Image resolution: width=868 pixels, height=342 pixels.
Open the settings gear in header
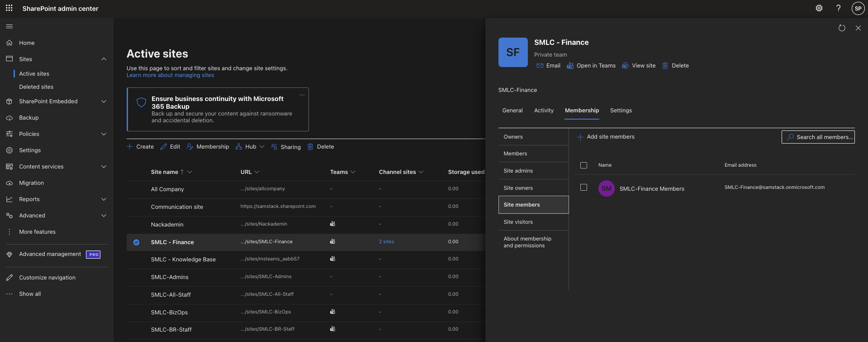click(819, 8)
